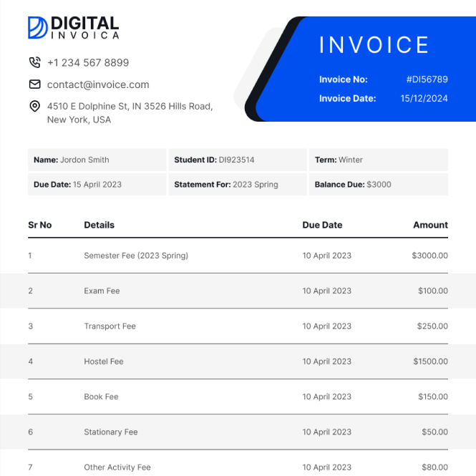Select the $1500.00 amount

(x=430, y=361)
